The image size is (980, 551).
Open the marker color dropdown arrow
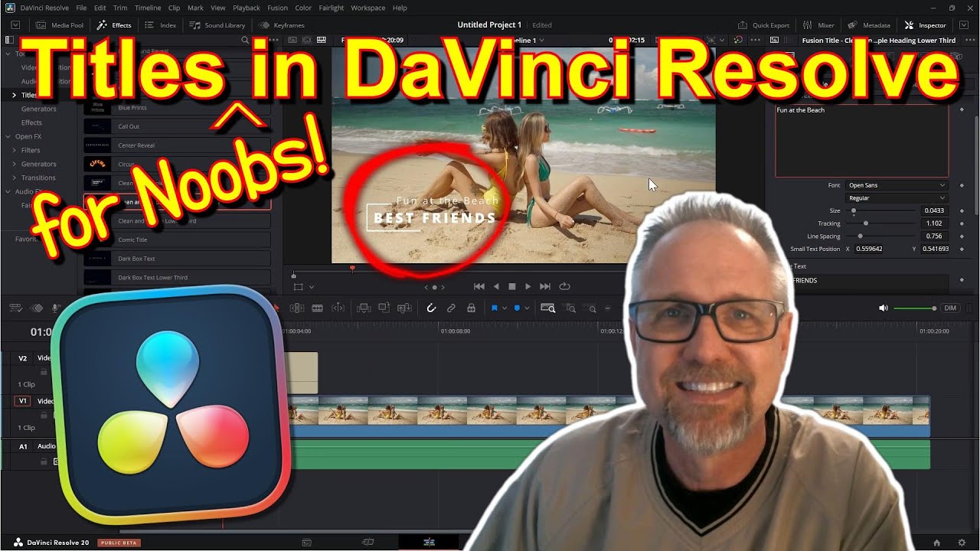tap(527, 308)
